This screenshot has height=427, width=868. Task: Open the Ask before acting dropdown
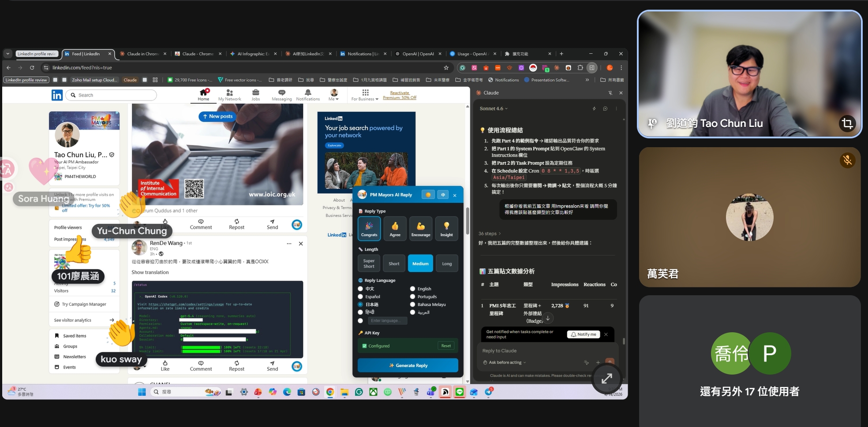coord(505,363)
